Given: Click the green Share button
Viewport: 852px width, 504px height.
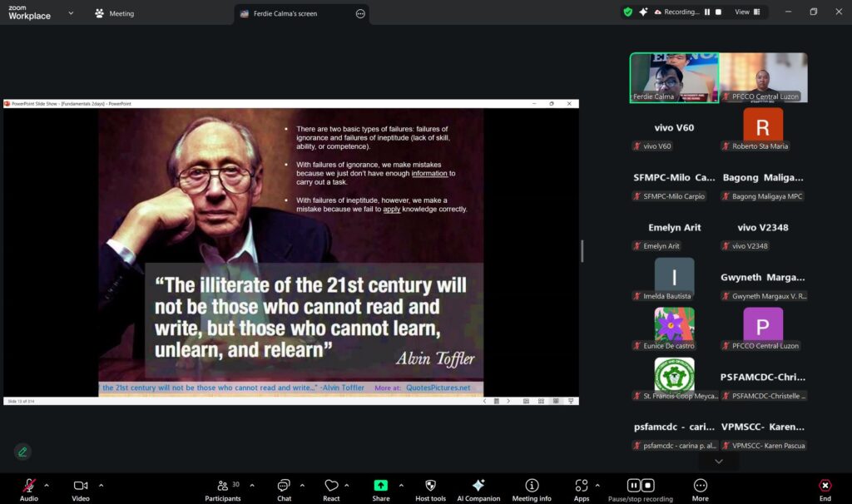Looking at the screenshot, I should [380, 487].
